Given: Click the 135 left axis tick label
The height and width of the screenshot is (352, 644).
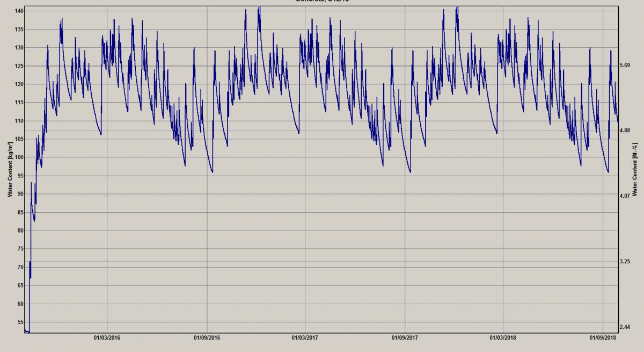Looking at the screenshot, I should [x=19, y=30].
